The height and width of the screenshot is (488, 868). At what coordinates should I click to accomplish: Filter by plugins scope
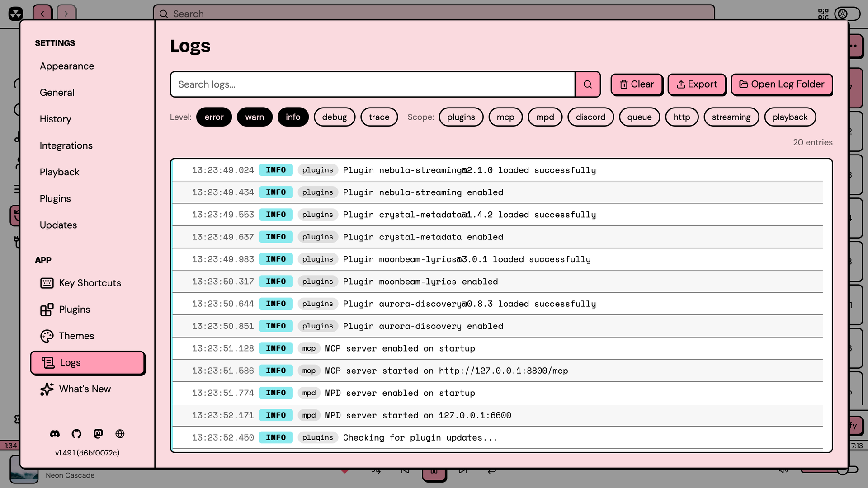[461, 117]
